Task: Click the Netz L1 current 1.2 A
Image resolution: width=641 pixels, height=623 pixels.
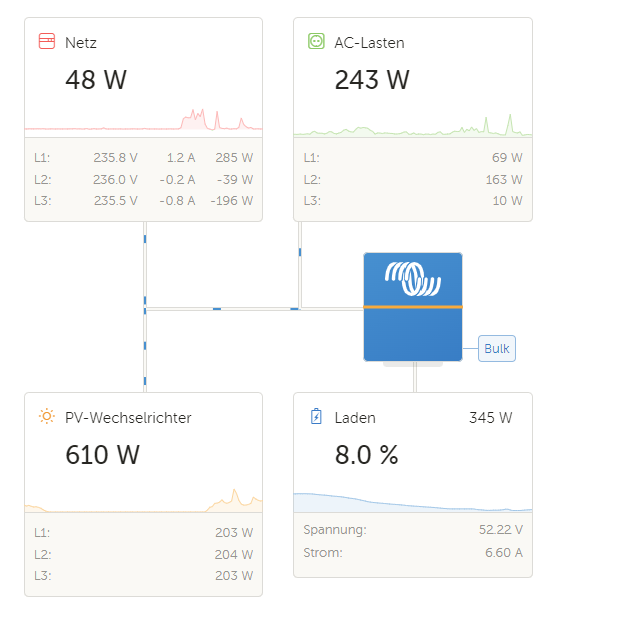Action: (x=181, y=158)
